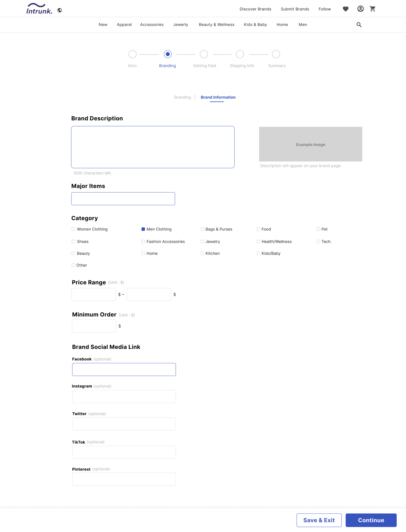Image resolution: width=406 pixels, height=532 pixels.
Task: Check the Women Clothing category
Action: [x=73, y=229]
